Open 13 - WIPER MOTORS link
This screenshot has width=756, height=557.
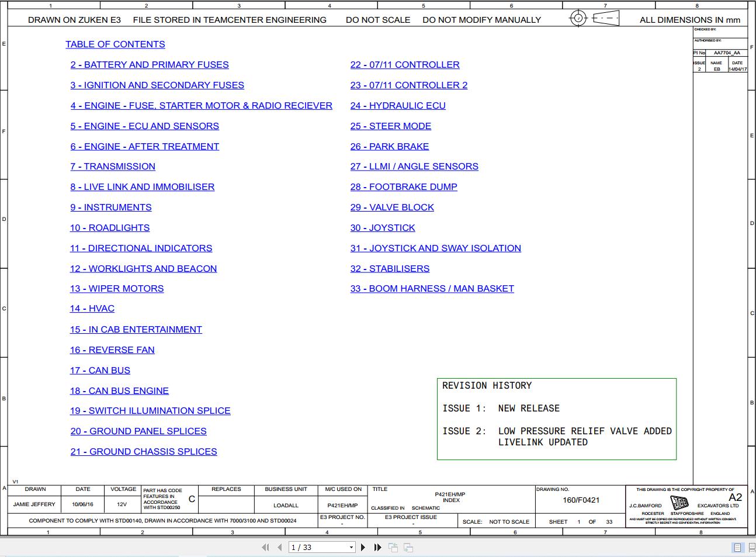click(117, 289)
